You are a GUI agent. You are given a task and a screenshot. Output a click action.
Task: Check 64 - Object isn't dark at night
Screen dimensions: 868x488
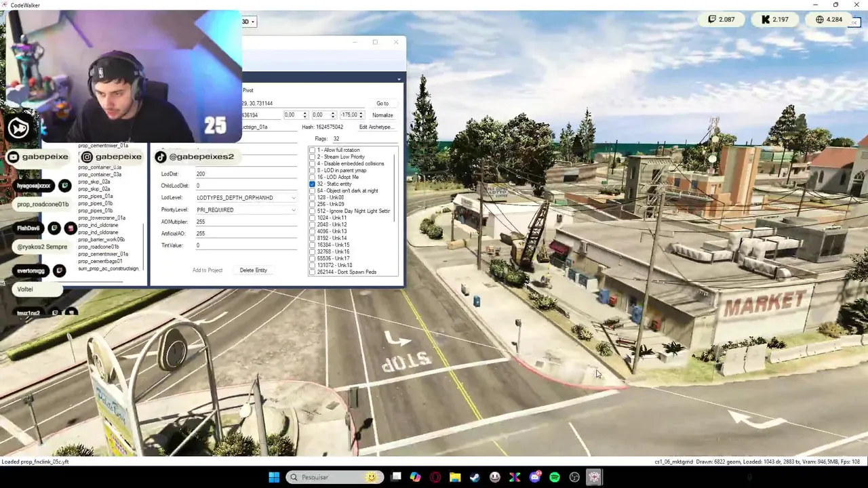coord(313,190)
